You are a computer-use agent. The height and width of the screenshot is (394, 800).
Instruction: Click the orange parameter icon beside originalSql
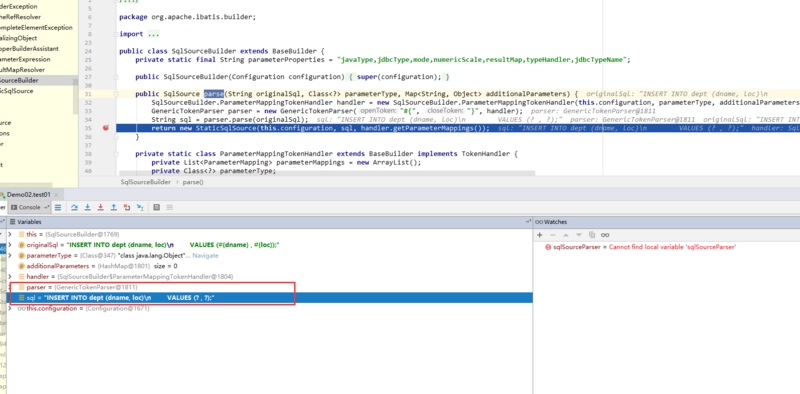(21, 245)
